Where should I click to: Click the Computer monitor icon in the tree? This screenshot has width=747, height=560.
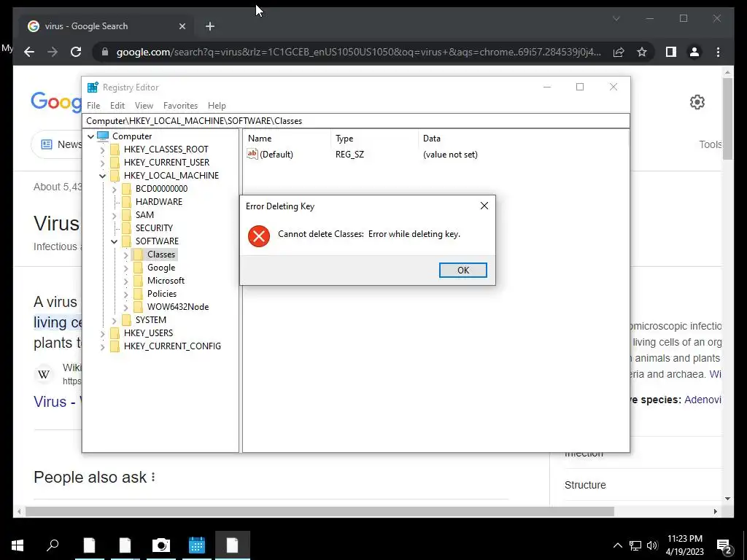pos(103,136)
